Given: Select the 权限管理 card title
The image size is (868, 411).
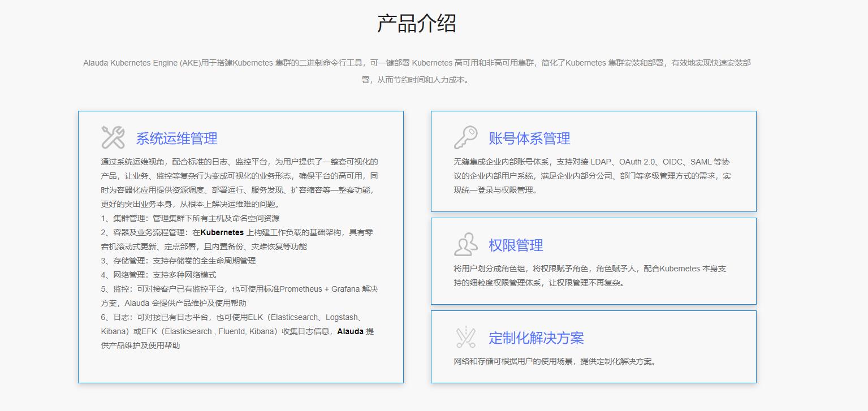Looking at the screenshot, I should [x=516, y=245].
